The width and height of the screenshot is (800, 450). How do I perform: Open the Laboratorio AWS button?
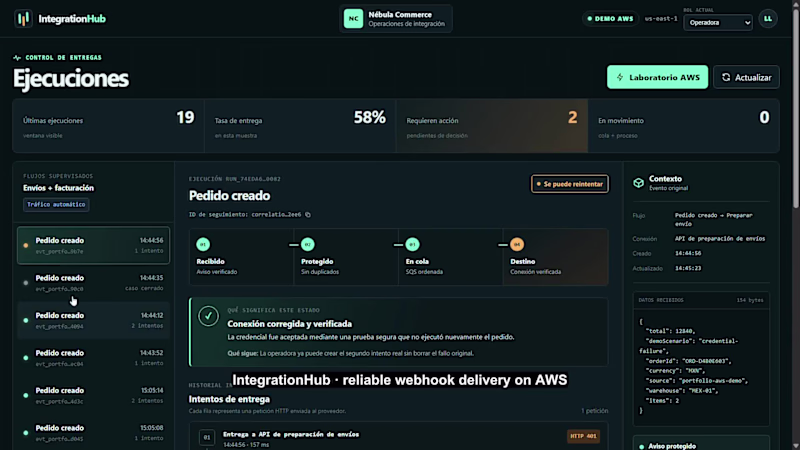[x=657, y=77]
